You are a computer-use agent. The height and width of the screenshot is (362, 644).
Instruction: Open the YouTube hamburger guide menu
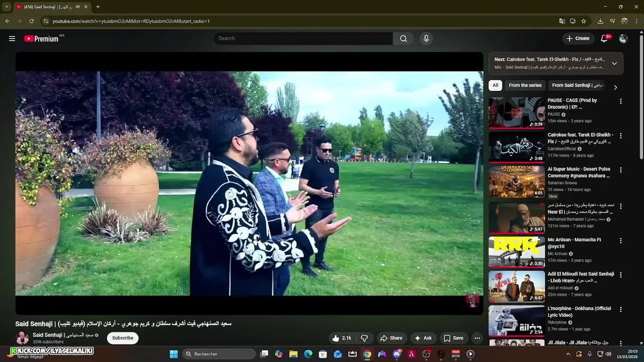tap(12, 39)
